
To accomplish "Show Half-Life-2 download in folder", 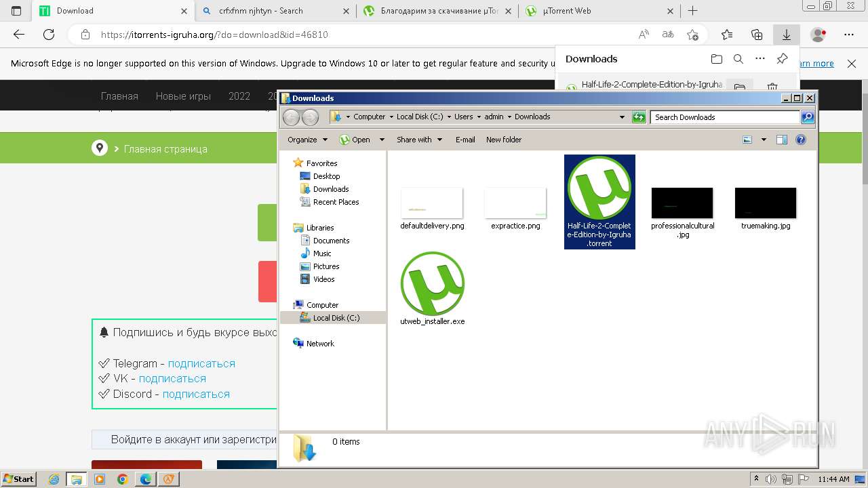I will [740, 86].
